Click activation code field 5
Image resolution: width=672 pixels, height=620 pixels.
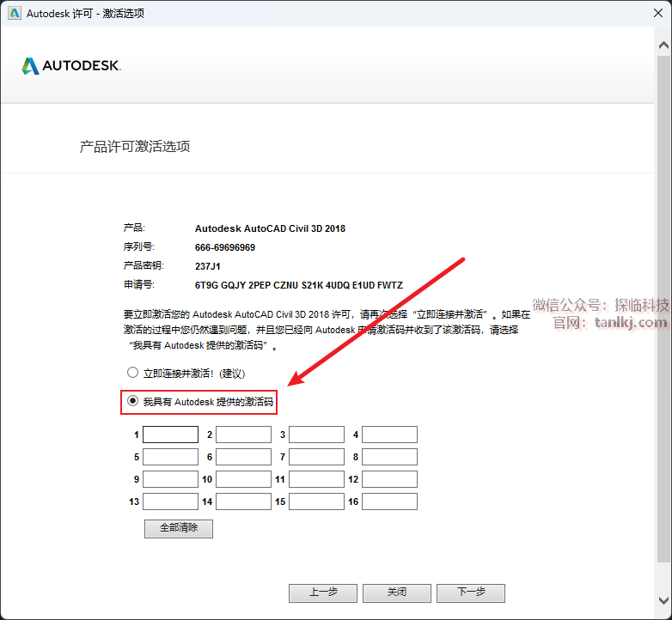170,457
